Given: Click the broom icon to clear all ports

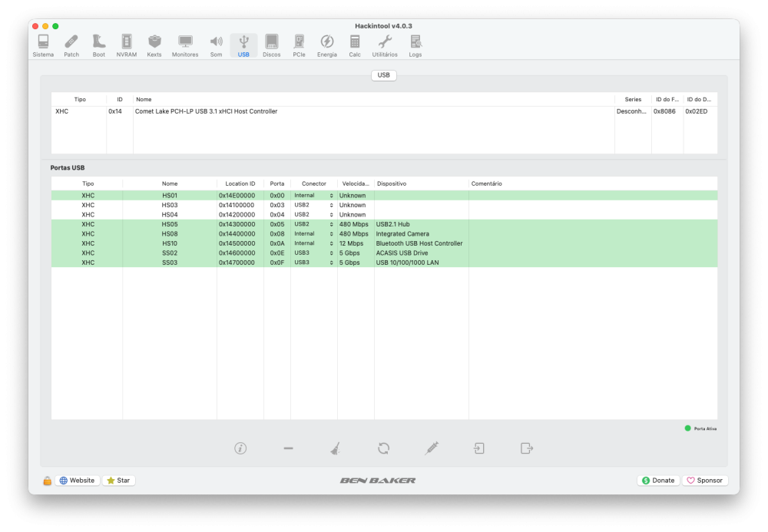Looking at the screenshot, I should point(336,448).
